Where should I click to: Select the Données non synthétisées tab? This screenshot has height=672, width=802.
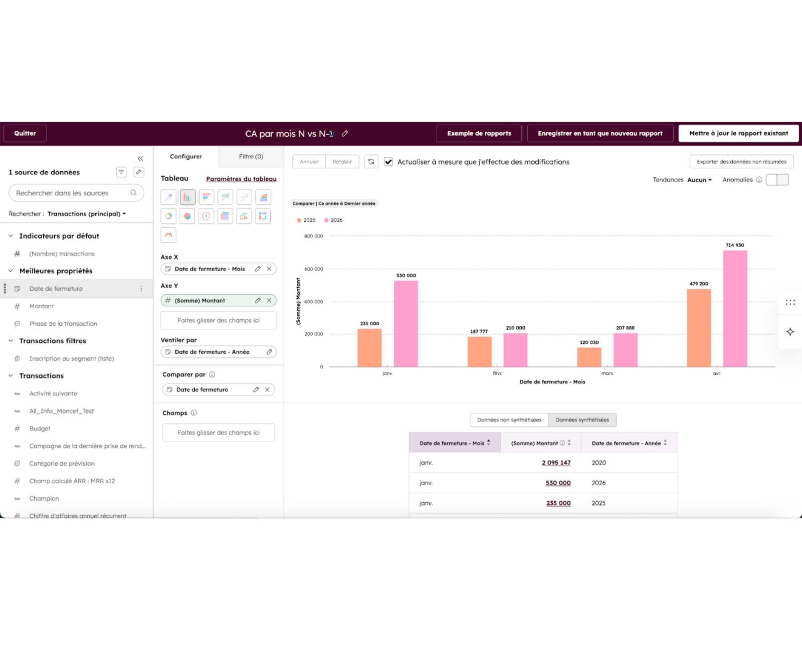(x=509, y=420)
